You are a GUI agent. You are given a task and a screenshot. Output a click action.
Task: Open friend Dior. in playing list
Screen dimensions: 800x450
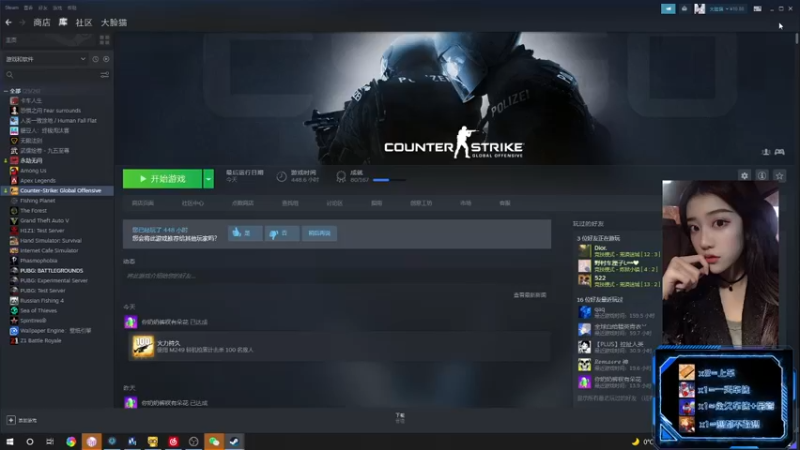(618, 251)
